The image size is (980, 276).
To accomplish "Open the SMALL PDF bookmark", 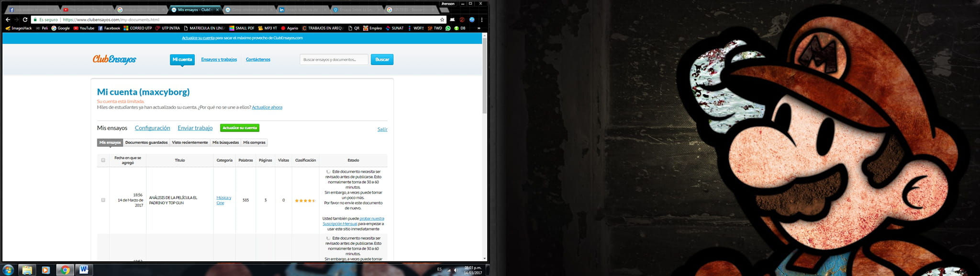I will click(242, 28).
